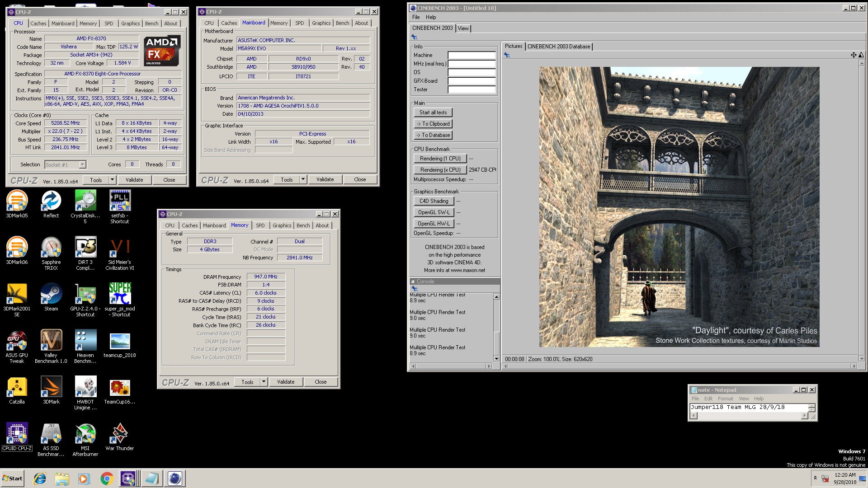Click the Start button
The height and width of the screenshot is (488, 868).
coord(13,478)
